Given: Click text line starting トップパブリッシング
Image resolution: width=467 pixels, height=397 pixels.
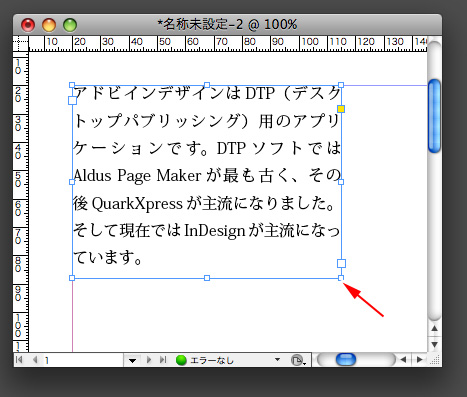Looking at the screenshot, I should [x=207, y=121].
